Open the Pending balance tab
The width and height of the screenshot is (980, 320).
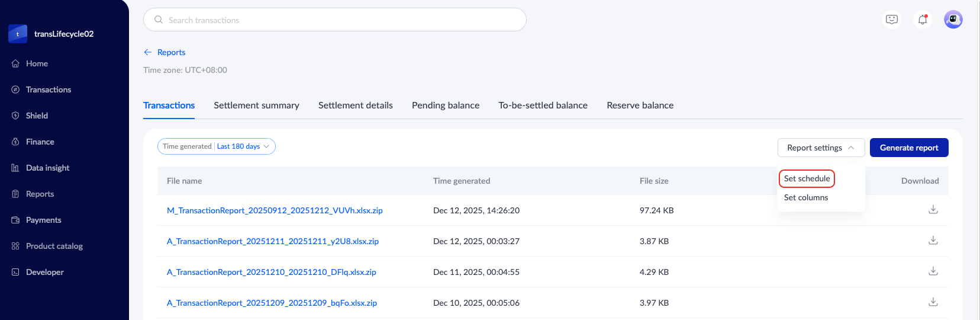[x=446, y=105]
